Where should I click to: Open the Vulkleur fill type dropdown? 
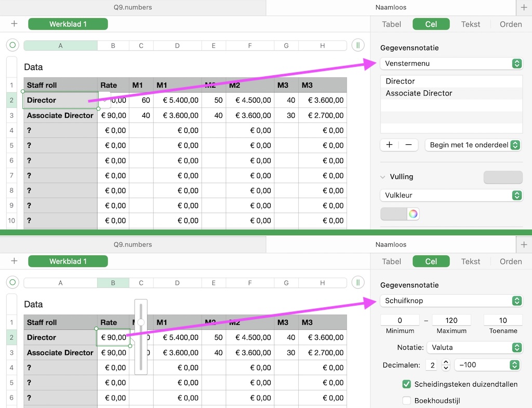click(x=451, y=195)
